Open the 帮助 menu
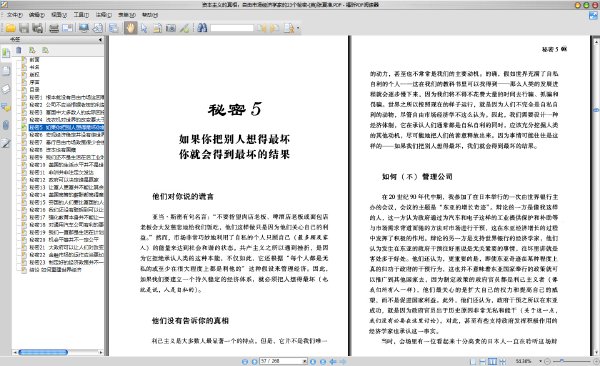The width and height of the screenshot is (600, 366). tap(150, 15)
